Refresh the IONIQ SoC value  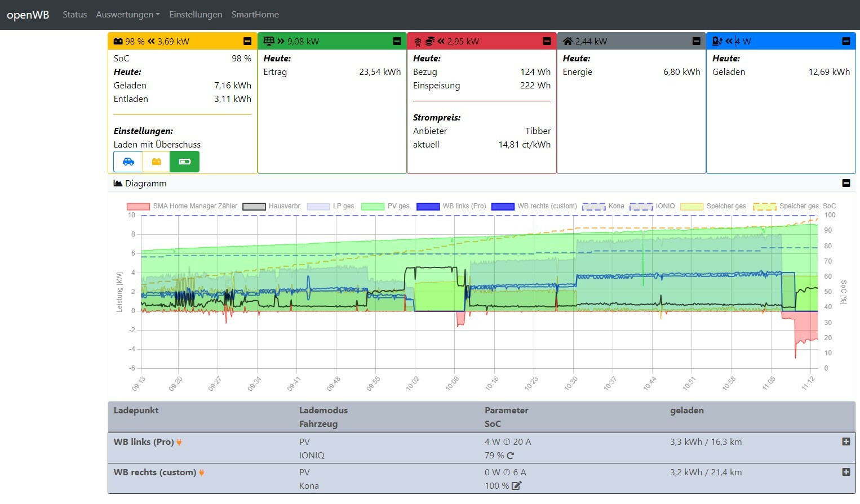pyautogui.click(x=511, y=456)
